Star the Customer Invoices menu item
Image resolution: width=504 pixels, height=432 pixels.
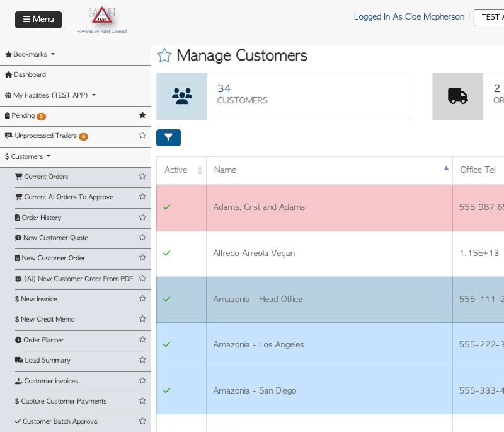[142, 380]
